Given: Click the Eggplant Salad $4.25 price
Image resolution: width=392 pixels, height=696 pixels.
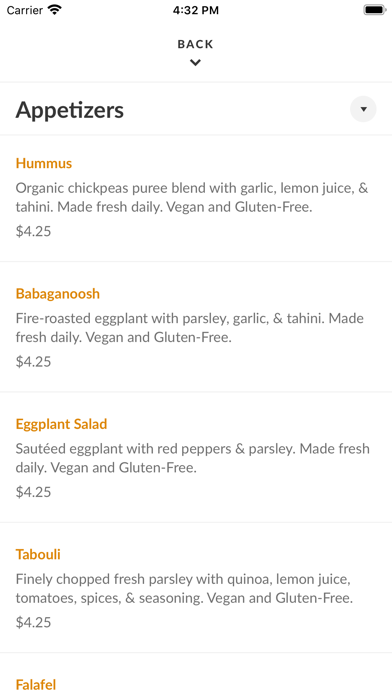Looking at the screenshot, I should (33, 492).
